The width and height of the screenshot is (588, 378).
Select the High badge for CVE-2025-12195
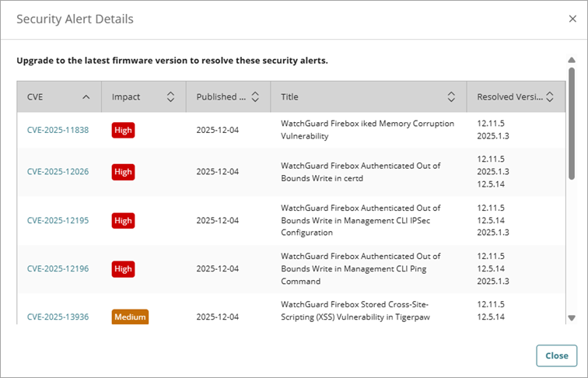coord(123,221)
